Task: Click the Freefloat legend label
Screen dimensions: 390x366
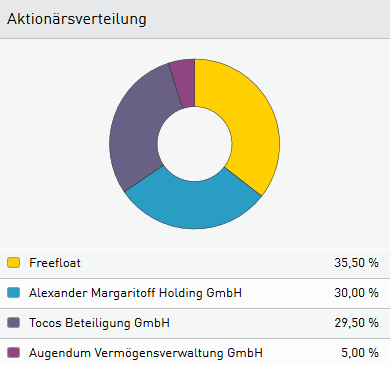Action: click(x=55, y=263)
